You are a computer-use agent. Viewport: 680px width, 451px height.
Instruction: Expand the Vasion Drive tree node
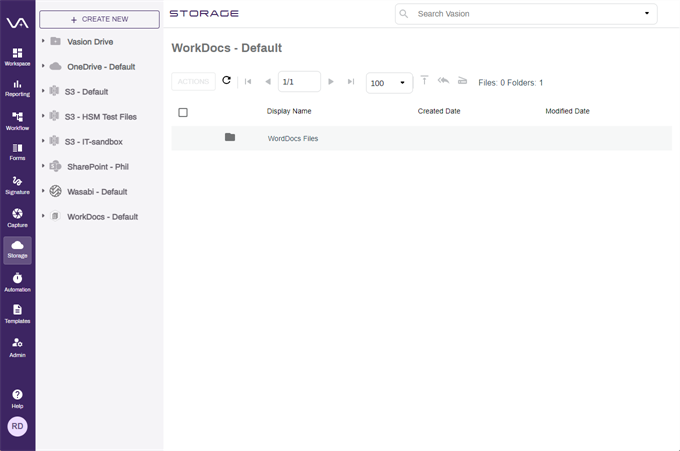pyautogui.click(x=43, y=41)
